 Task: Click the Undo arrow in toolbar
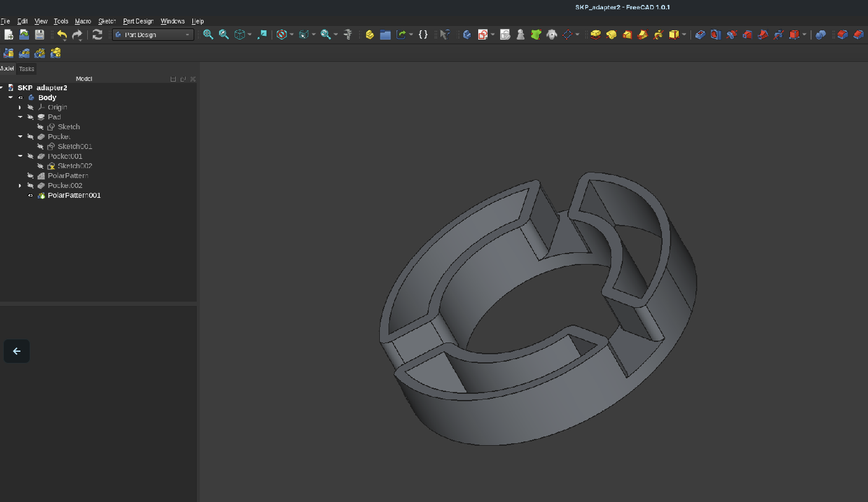click(x=61, y=35)
